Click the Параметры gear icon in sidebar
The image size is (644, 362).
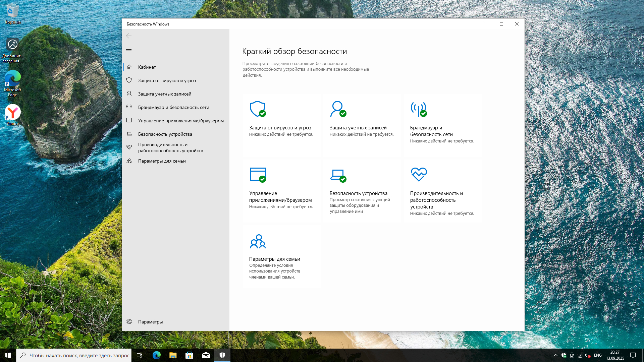point(129,322)
